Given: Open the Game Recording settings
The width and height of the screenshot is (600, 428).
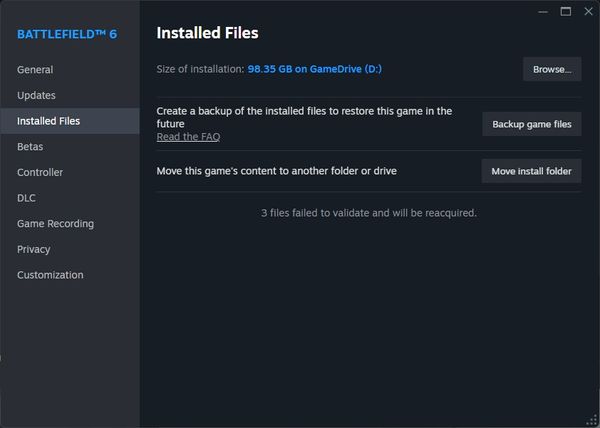Looking at the screenshot, I should pyautogui.click(x=55, y=224).
